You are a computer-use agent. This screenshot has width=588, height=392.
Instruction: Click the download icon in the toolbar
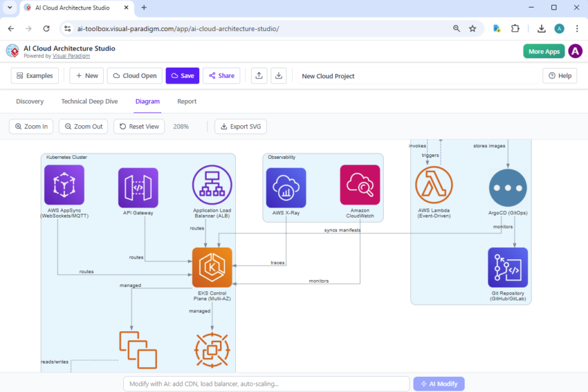(x=279, y=75)
